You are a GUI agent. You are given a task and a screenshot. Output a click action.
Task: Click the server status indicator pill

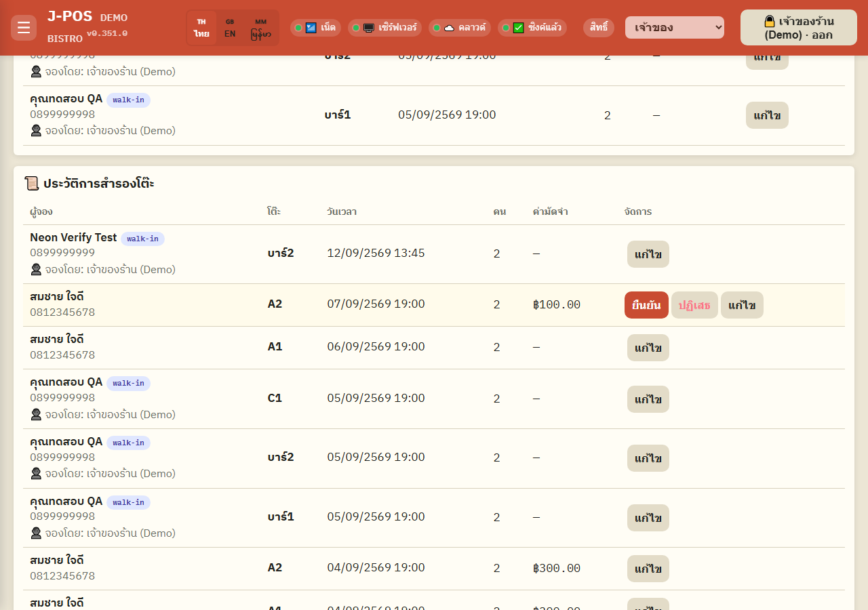pos(384,28)
